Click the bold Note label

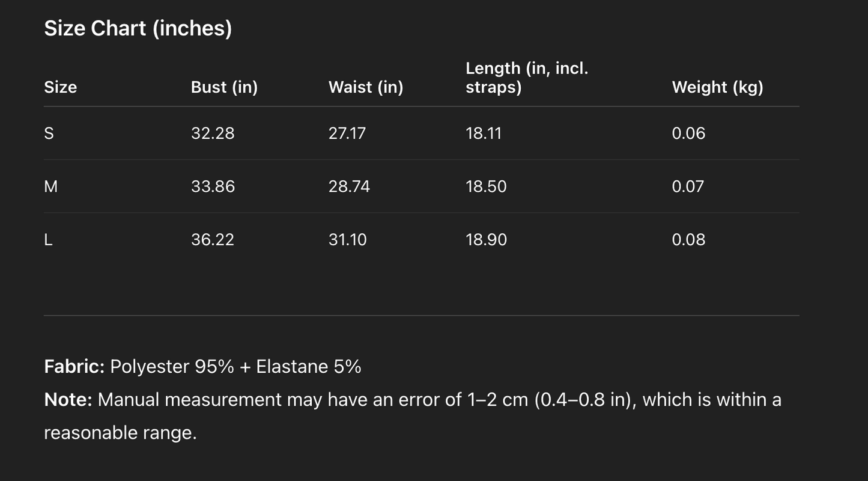point(67,400)
